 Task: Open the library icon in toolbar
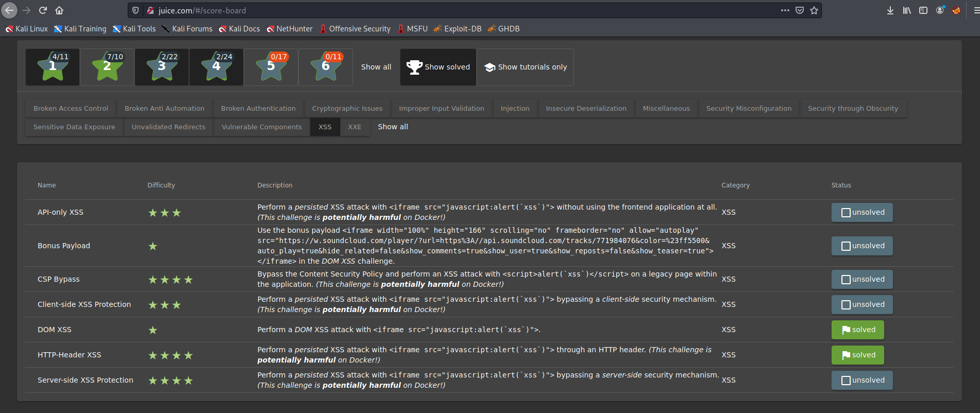click(907, 10)
